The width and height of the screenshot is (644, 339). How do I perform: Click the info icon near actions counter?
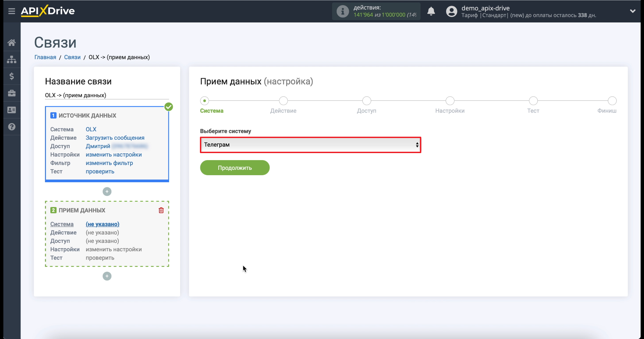click(342, 11)
